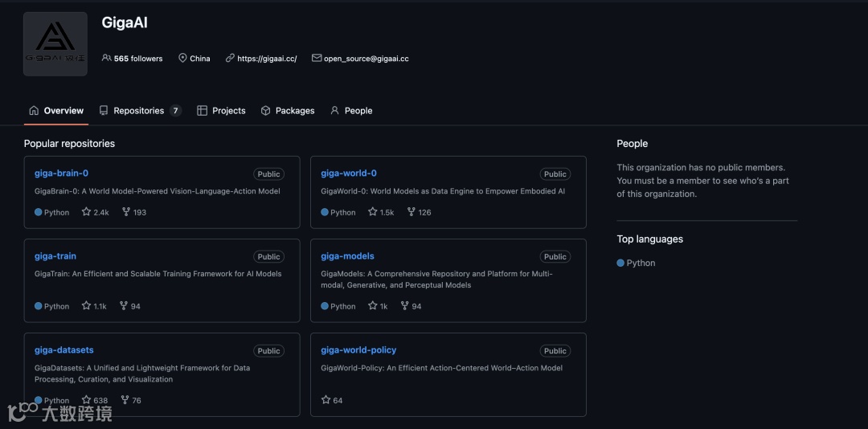Click the star icon on giga-brain-0

tap(86, 211)
